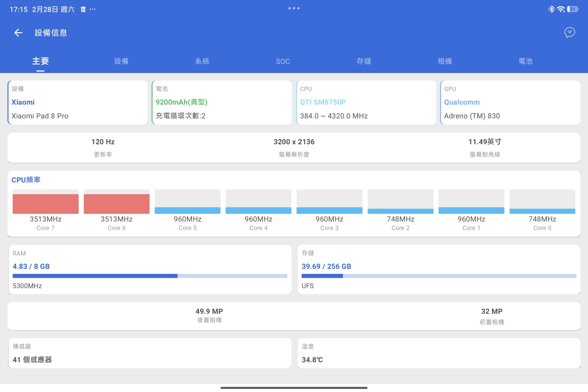Open the SOC tab
Image resolution: width=588 pixels, height=392 pixels.
pos(283,61)
